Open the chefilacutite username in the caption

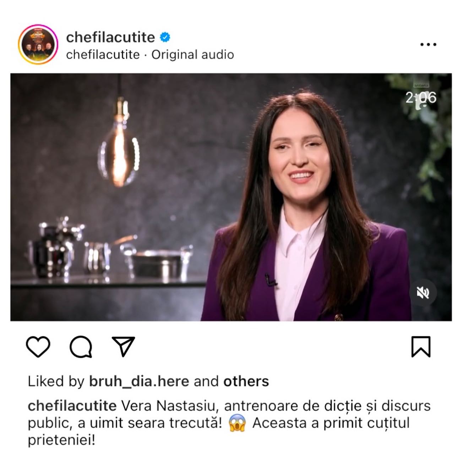click(72, 406)
